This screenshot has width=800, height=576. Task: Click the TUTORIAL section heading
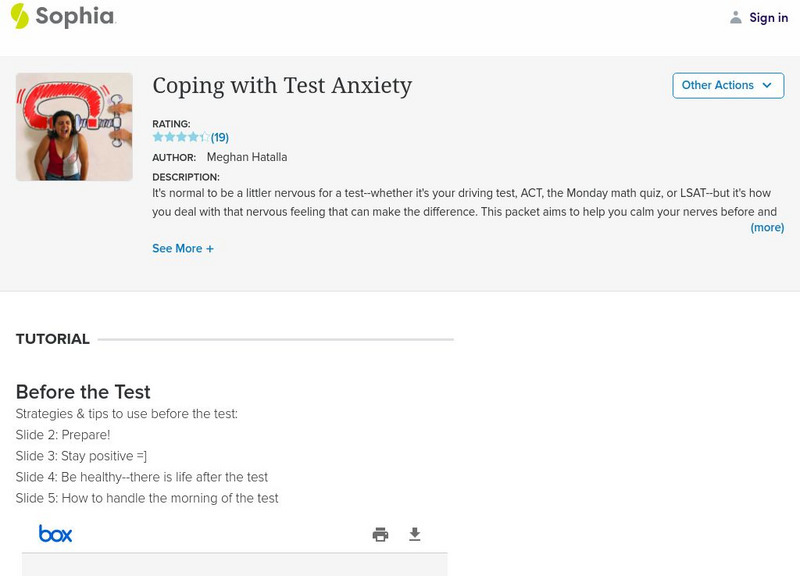(53, 339)
